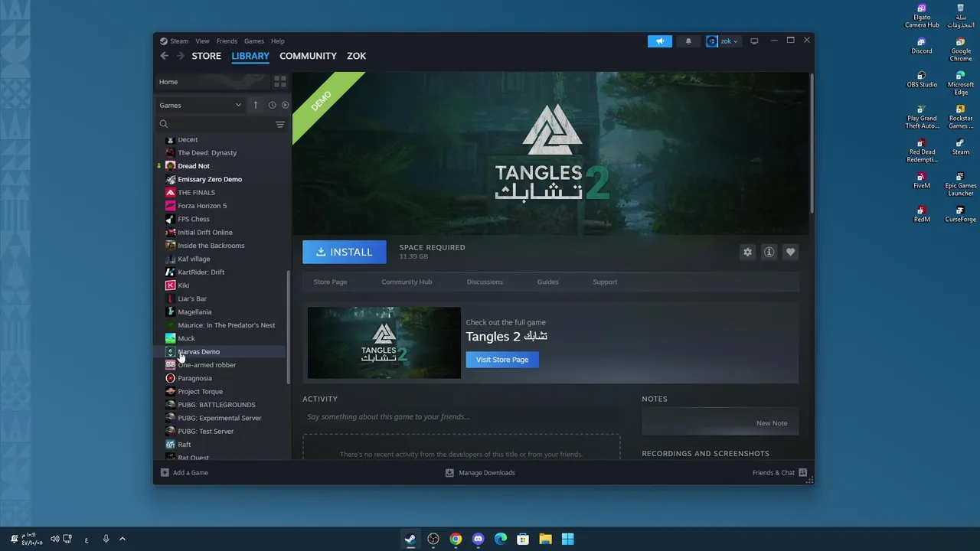Open Elgato Camera Hub desktop shortcut
Image resolution: width=980 pixels, height=551 pixels.
click(922, 16)
